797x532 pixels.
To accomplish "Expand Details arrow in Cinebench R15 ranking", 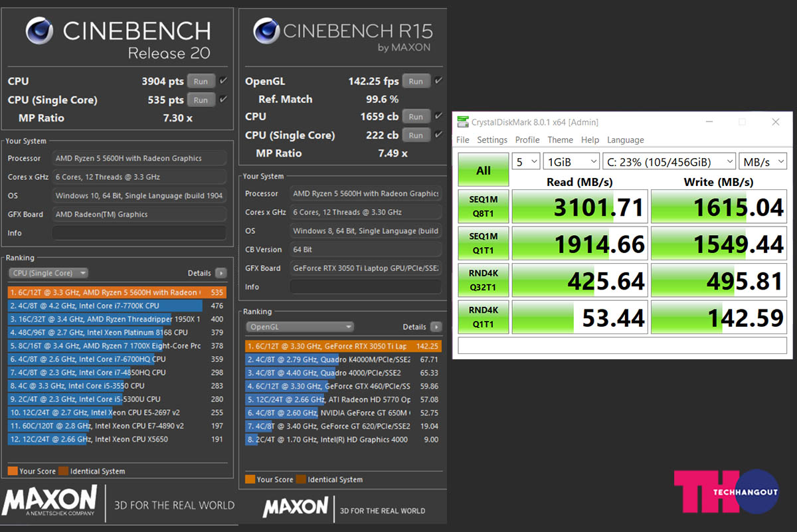I will click(436, 327).
